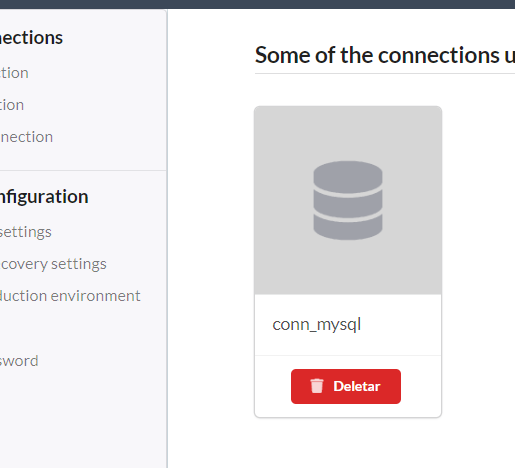The height and width of the screenshot is (468, 515).
Task: Click the 'nections' sidebar section heading
Action: pyautogui.click(x=31, y=38)
